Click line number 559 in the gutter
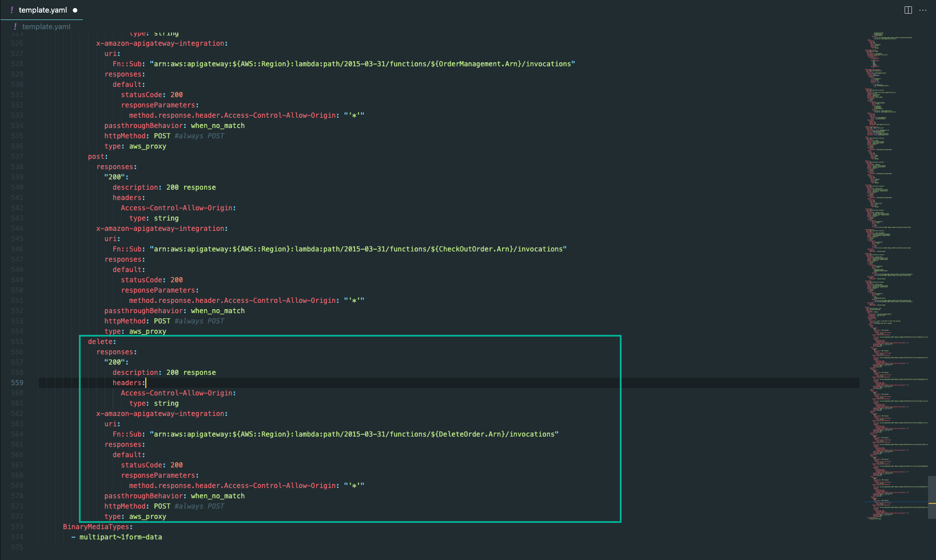936x560 pixels. tap(17, 383)
